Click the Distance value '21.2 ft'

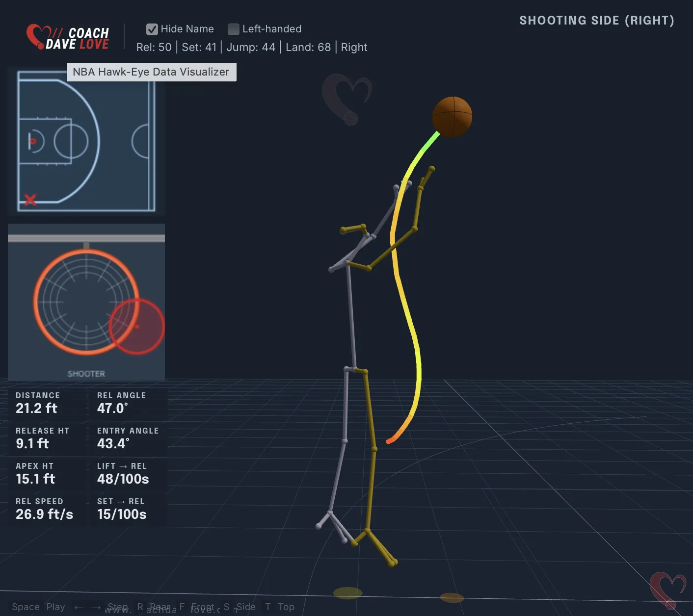36,408
